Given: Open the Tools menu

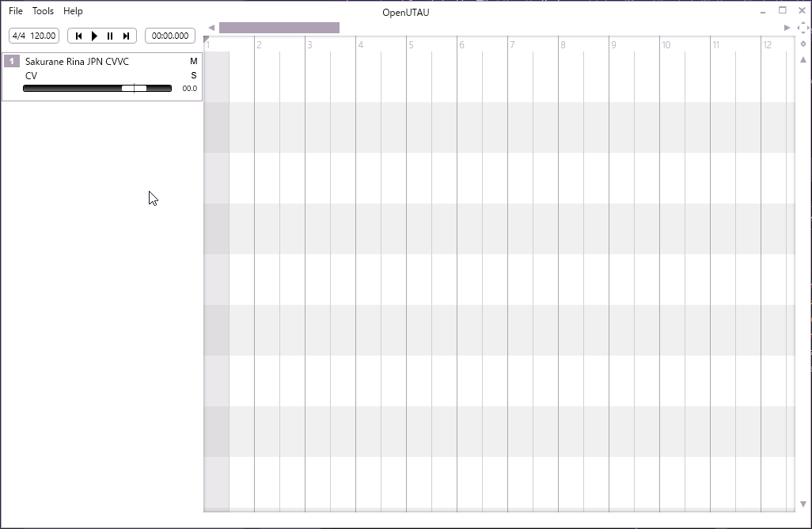Looking at the screenshot, I should [43, 11].
